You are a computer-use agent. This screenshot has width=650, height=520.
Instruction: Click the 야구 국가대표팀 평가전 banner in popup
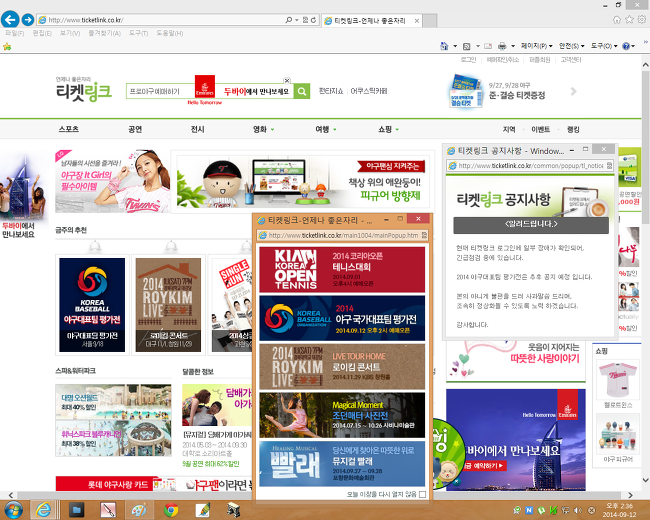[x=342, y=318]
